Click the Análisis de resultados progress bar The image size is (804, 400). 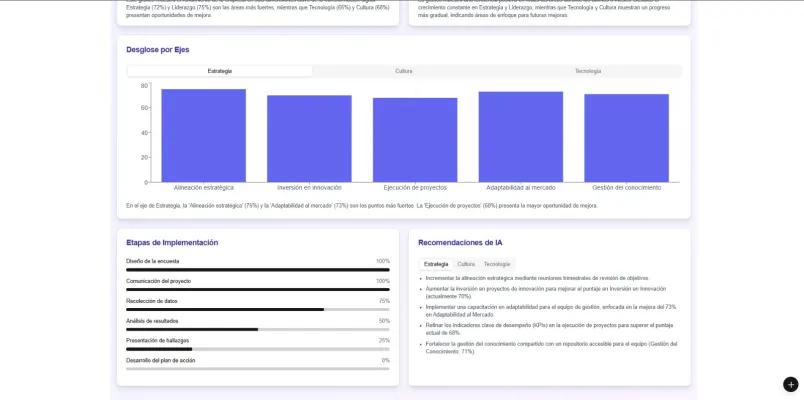(x=258, y=329)
